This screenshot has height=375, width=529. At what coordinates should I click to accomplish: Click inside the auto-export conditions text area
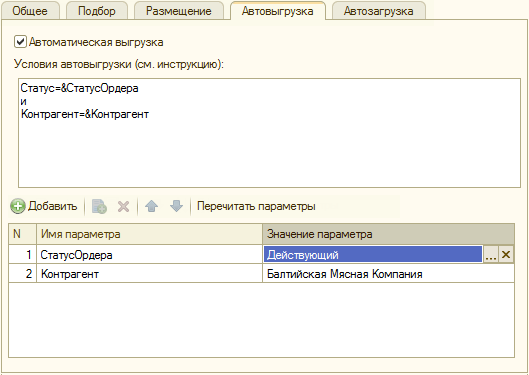tap(269, 133)
